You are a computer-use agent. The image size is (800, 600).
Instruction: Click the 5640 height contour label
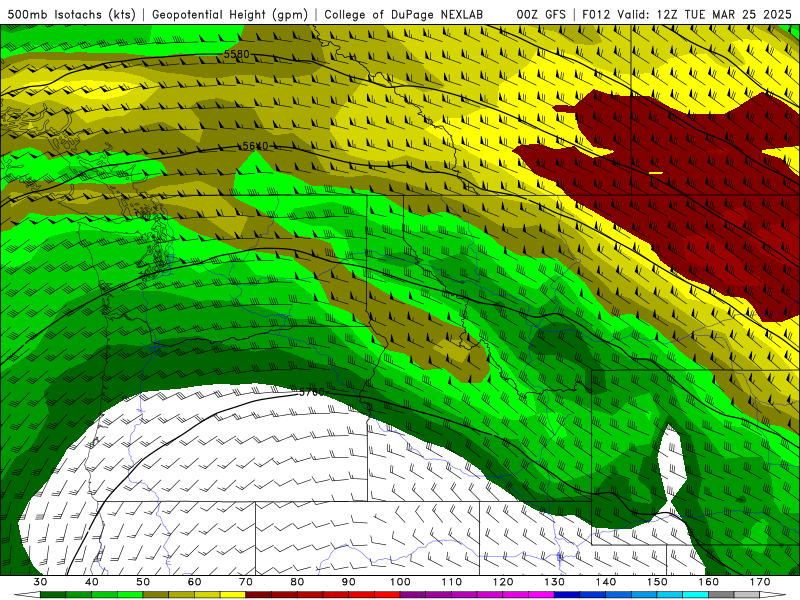255,146
